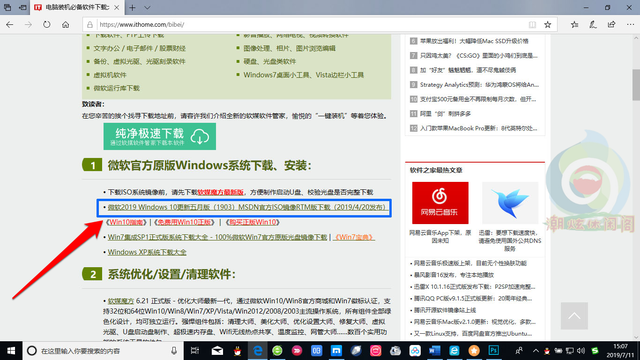Open QQ penguin on the taskbar
This screenshot has height=360, width=640.
coord(237,351)
